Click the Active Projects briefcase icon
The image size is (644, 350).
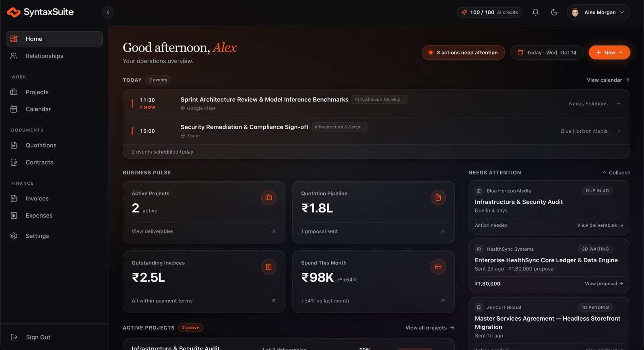269,198
